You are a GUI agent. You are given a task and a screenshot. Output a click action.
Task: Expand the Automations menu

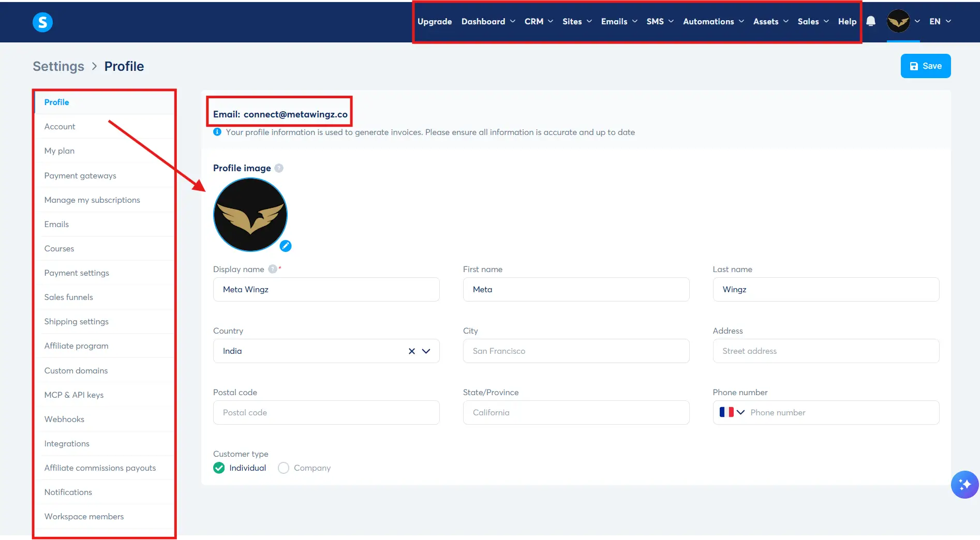coord(713,21)
